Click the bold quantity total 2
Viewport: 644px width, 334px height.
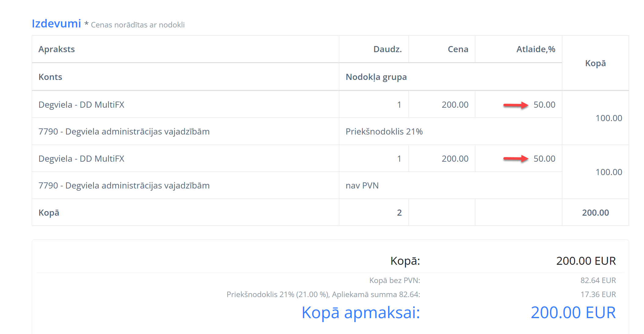pyautogui.click(x=399, y=213)
